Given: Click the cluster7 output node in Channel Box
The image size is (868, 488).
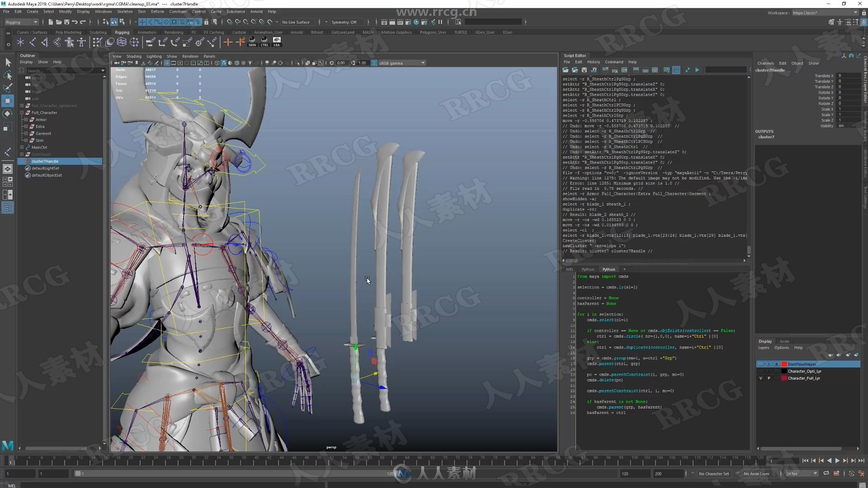Looking at the screenshot, I should coord(766,137).
